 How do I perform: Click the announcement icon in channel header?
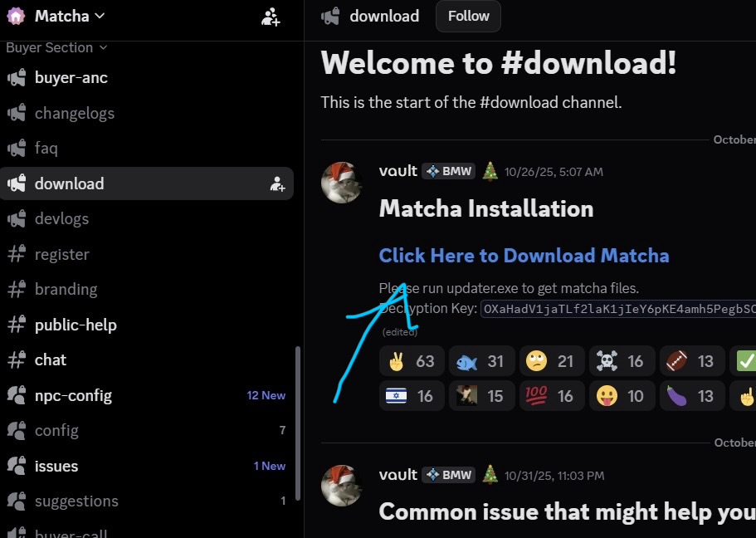click(x=330, y=16)
